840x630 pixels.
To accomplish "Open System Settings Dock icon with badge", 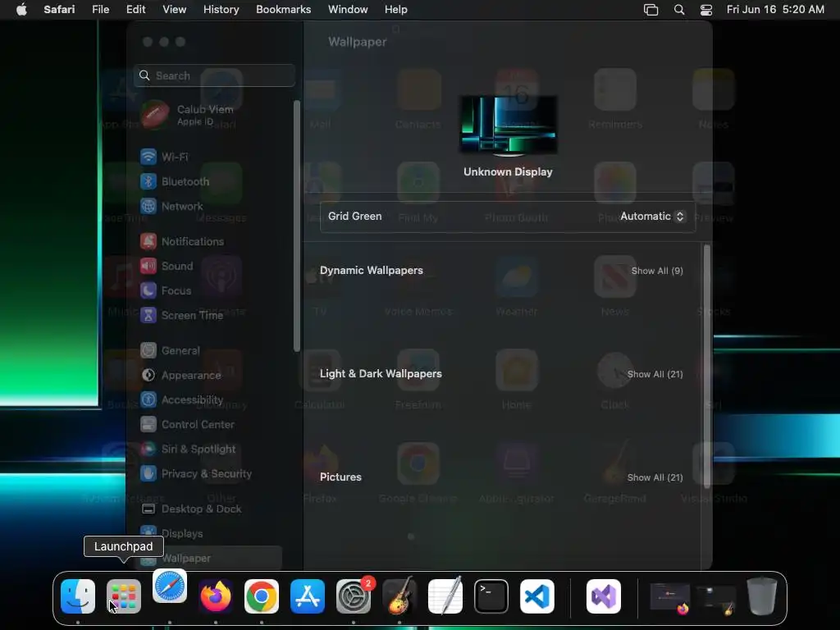I will (354, 596).
